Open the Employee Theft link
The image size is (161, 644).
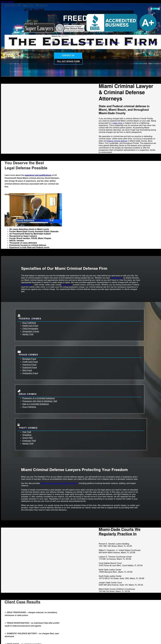pos(29,441)
